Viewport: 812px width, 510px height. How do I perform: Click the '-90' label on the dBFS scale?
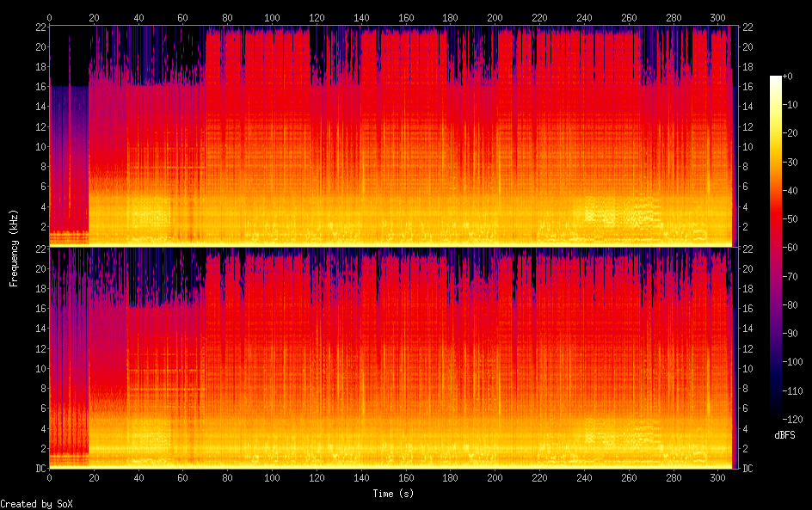click(x=796, y=333)
